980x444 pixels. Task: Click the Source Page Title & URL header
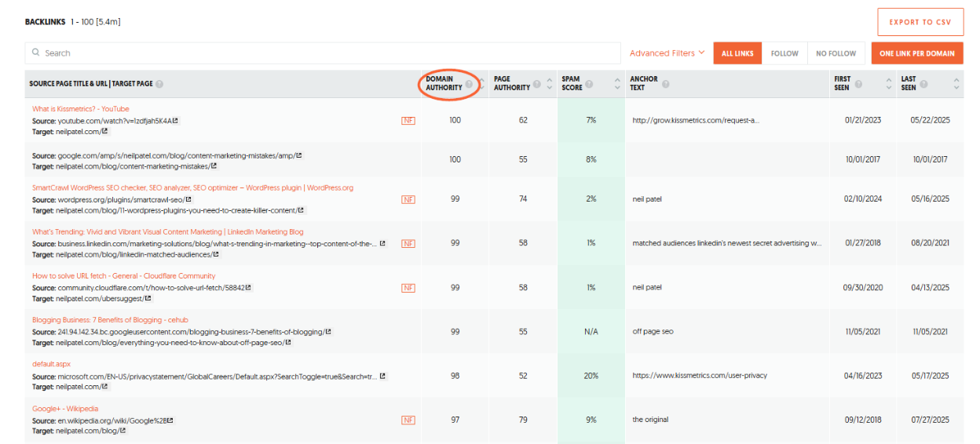pyautogui.click(x=91, y=84)
